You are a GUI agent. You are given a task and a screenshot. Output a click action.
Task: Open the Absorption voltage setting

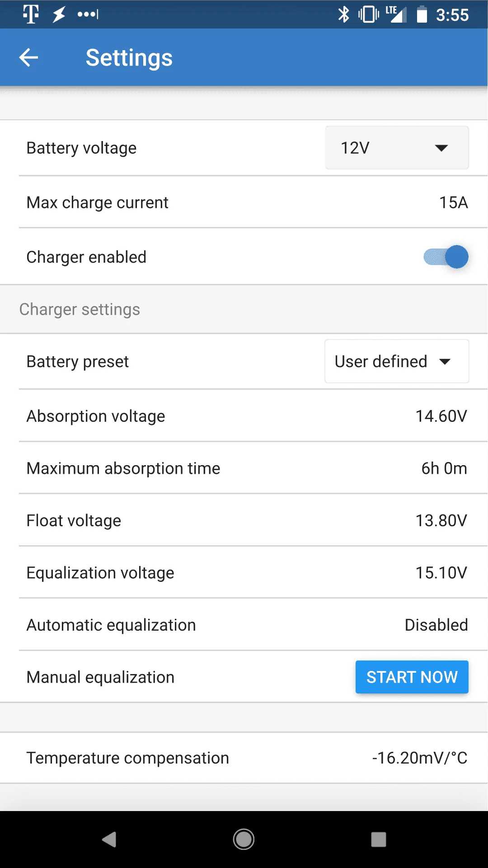click(244, 416)
